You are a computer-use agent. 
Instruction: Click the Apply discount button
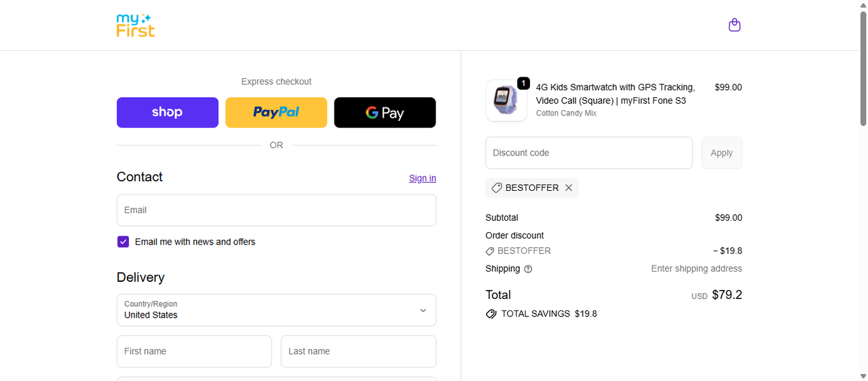[721, 153]
